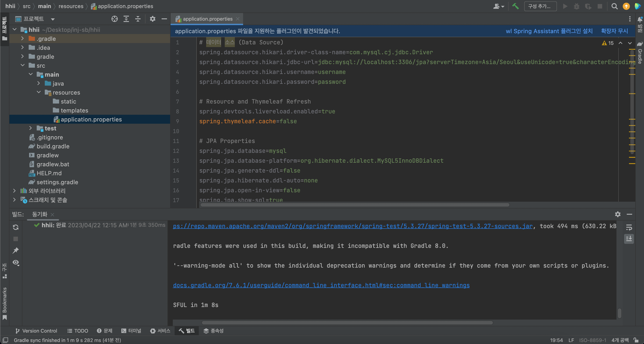Collapse all nodes in the project tree
644x344 pixels.
point(138,19)
